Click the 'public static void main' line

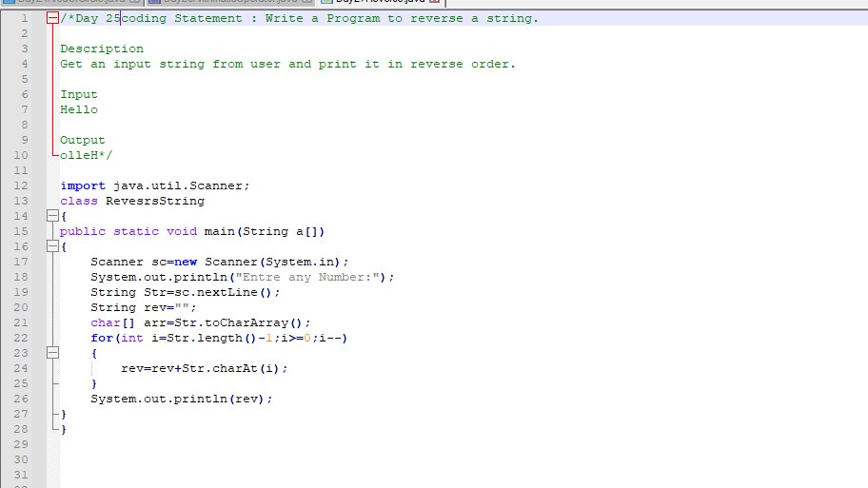click(192, 231)
